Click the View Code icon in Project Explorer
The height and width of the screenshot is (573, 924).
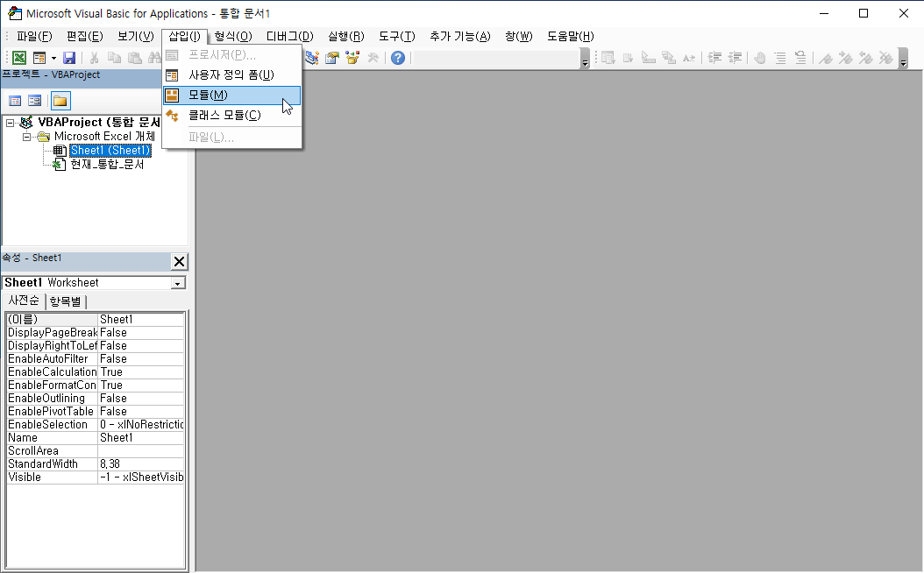tap(14, 100)
